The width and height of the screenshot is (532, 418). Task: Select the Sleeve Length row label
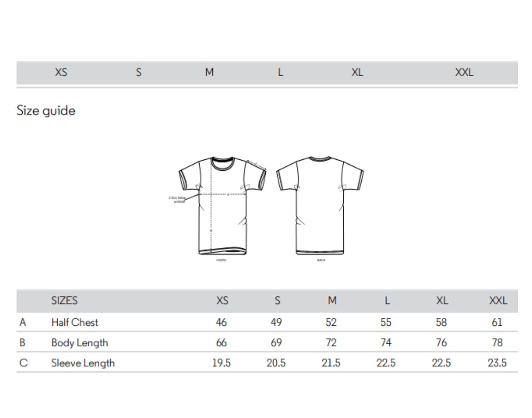click(x=83, y=363)
